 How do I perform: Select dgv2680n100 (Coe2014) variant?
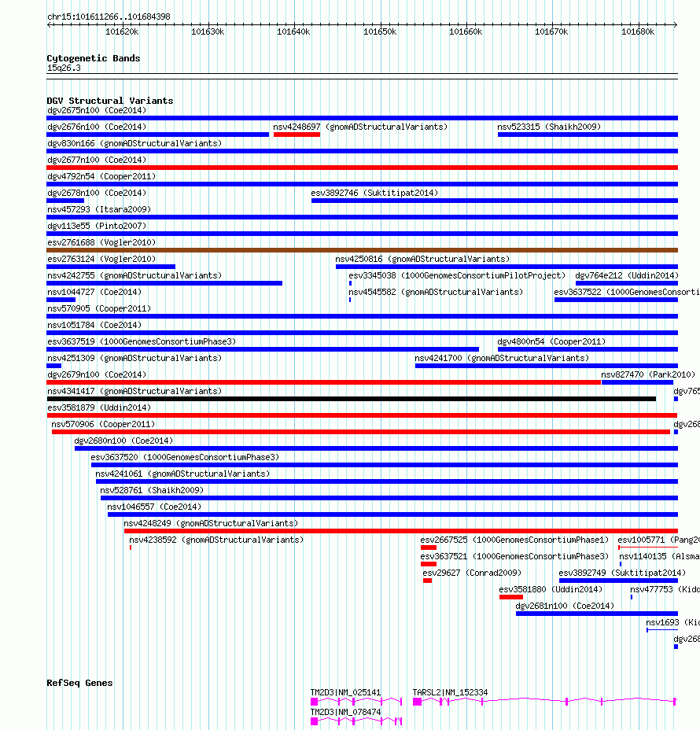[123, 441]
